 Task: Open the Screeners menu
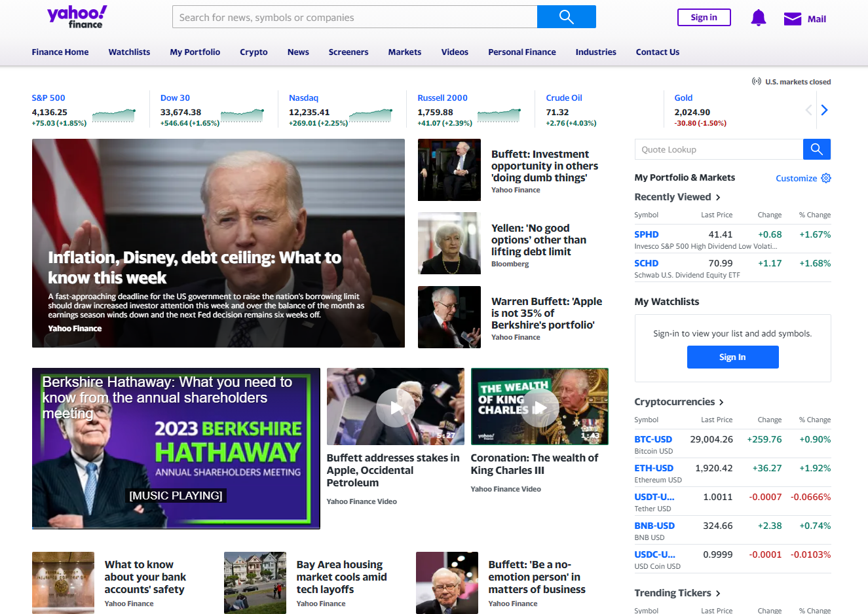tap(349, 52)
